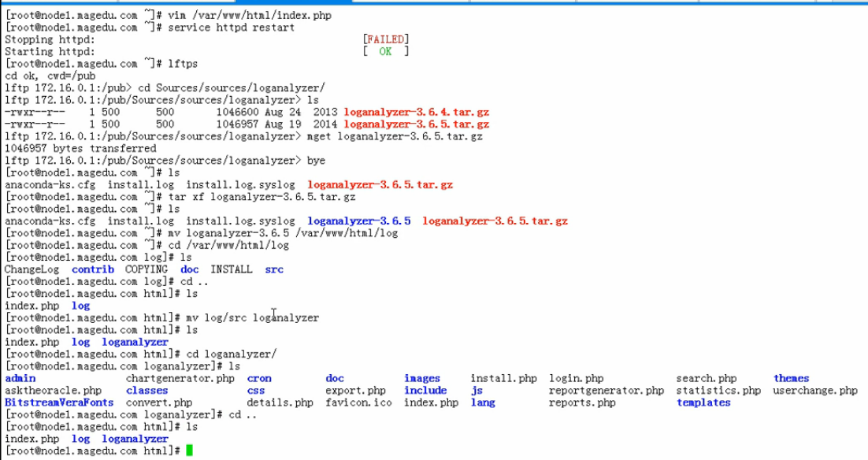Select login.php file name
Viewport: 868px width, 460px height.
point(577,379)
